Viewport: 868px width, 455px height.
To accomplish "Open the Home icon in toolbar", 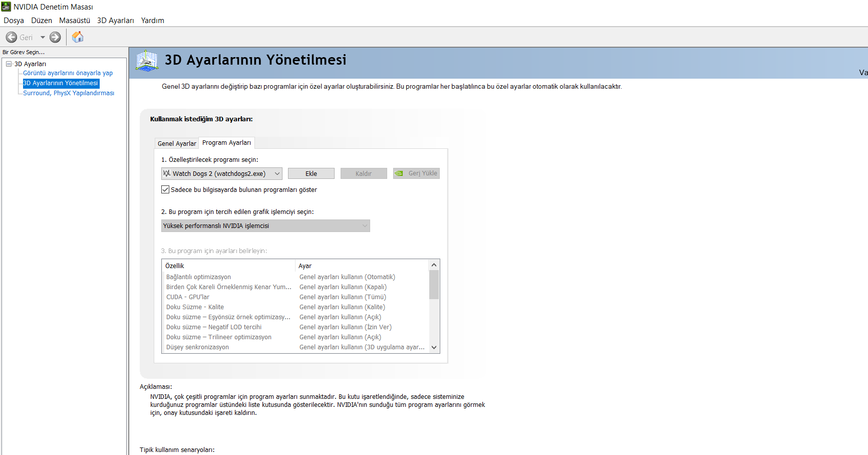I will (x=78, y=37).
